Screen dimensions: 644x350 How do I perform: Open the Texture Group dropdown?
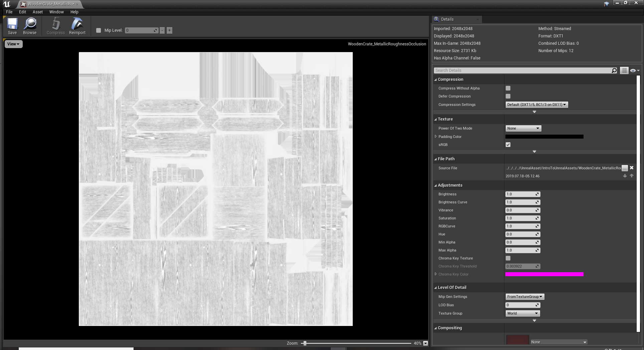click(522, 313)
